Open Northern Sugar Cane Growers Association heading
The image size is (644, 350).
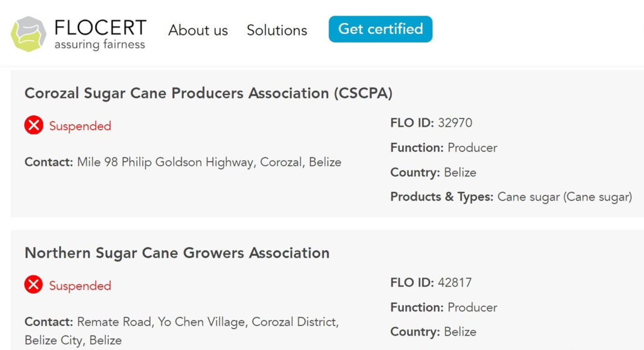tap(177, 253)
